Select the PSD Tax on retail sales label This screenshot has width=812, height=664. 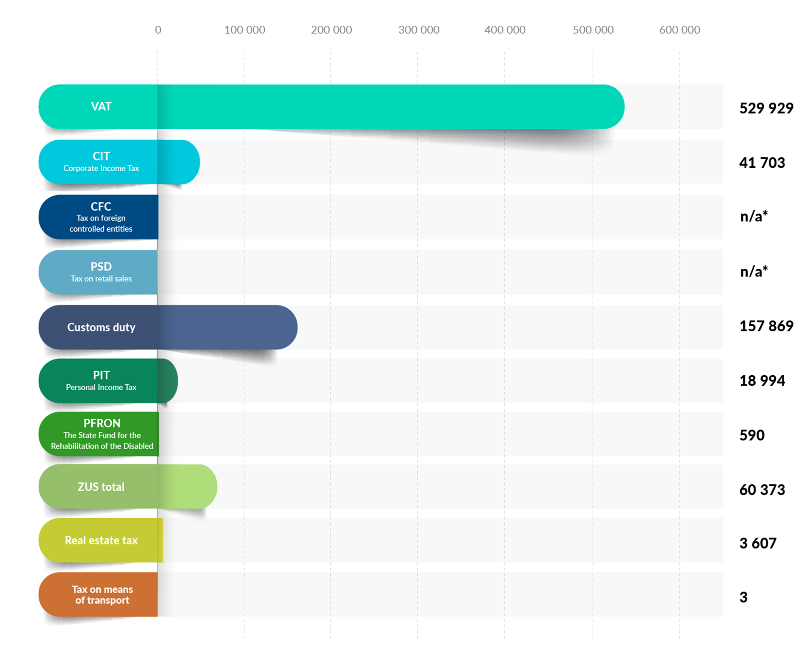98,272
